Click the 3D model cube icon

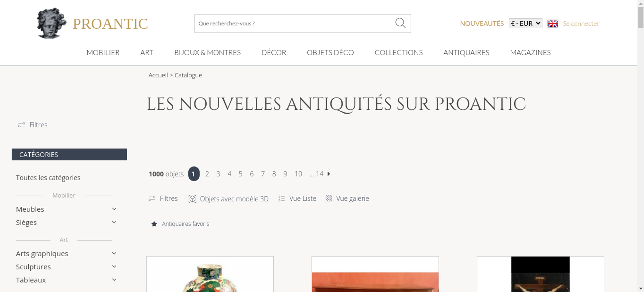192,199
